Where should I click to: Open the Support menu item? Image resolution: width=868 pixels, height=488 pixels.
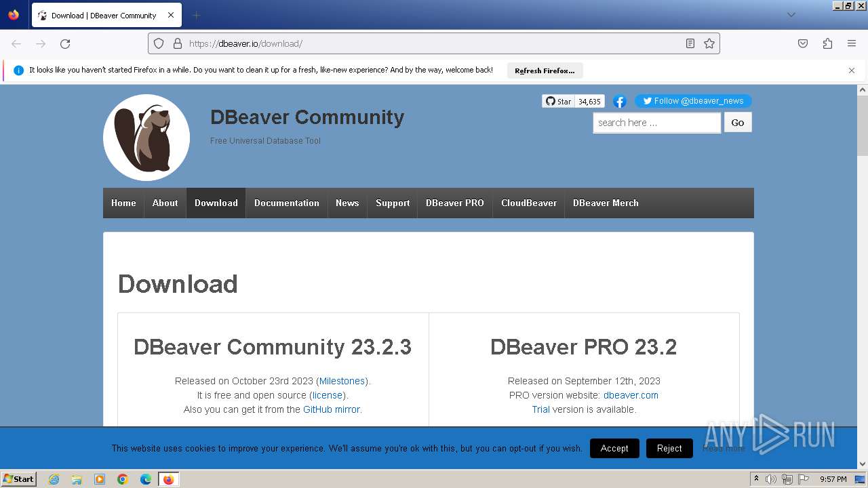point(393,203)
